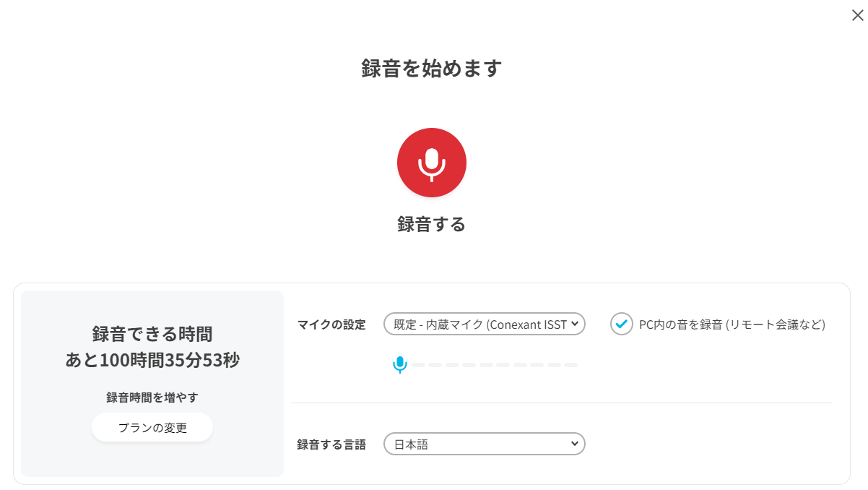
Task: Click the 録音する text under the mic button
Action: pos(432,224)
